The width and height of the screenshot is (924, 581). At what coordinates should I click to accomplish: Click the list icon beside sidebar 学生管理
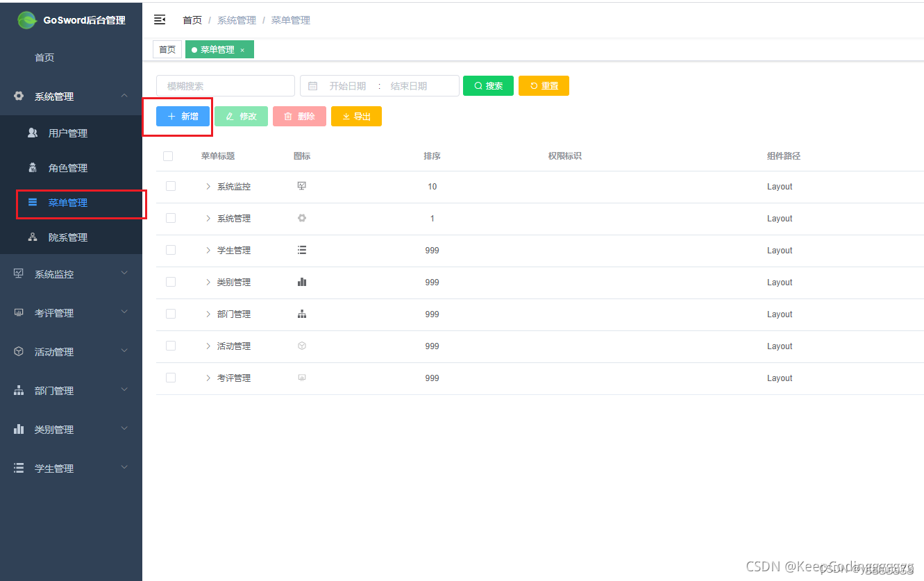[19, 468]
